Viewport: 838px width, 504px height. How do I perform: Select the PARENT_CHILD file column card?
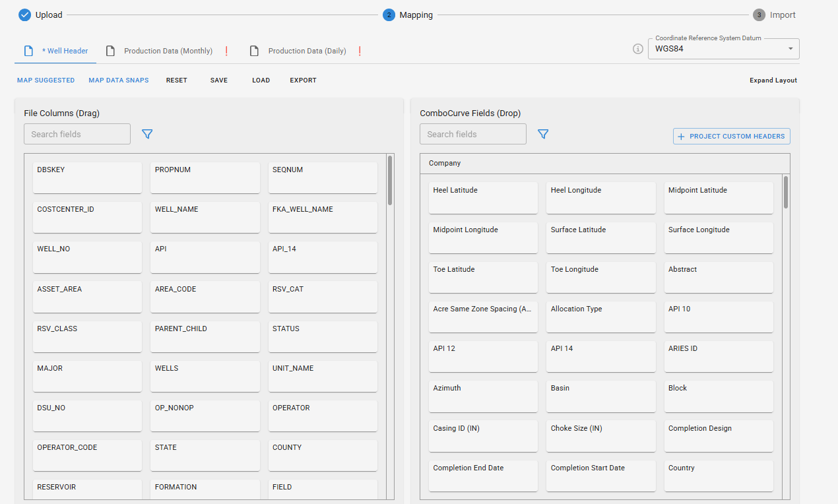[x=205, y=337]
